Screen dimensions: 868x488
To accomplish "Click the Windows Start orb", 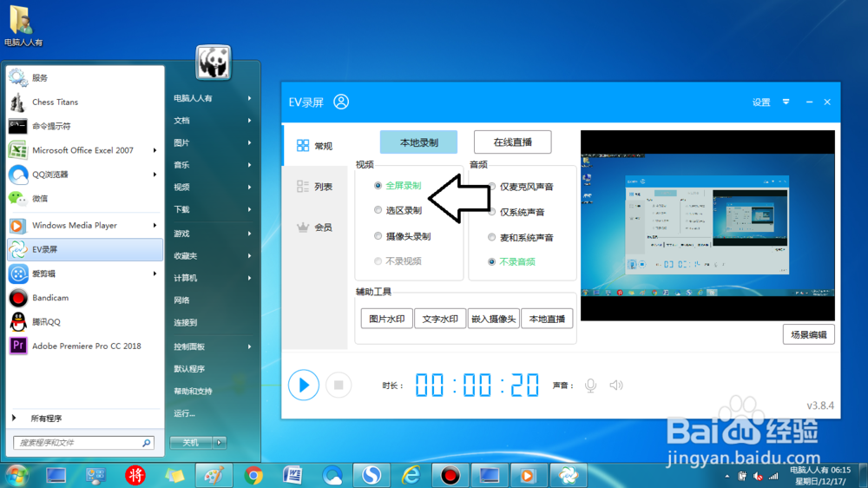I will click(16, 476).
